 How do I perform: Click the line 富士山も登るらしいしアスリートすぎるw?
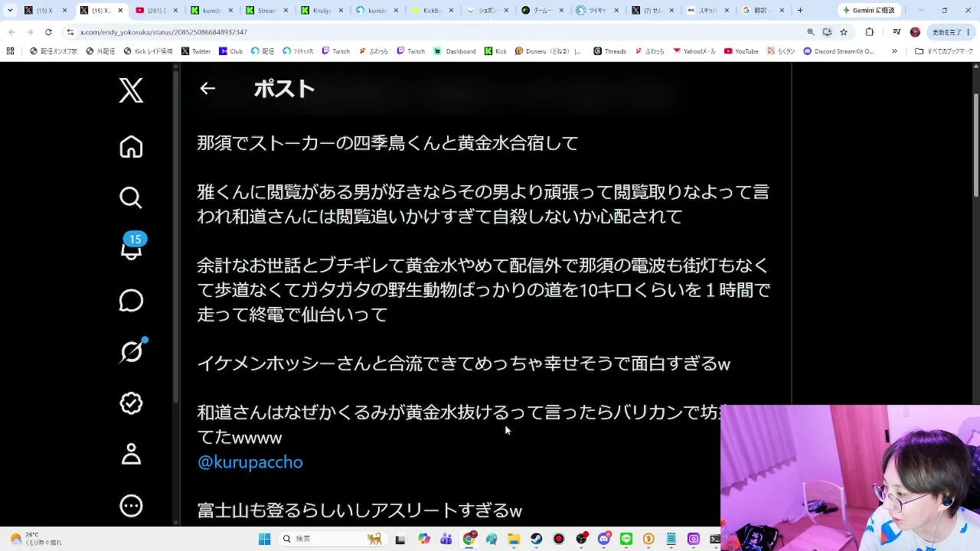[x=360, y=510]
